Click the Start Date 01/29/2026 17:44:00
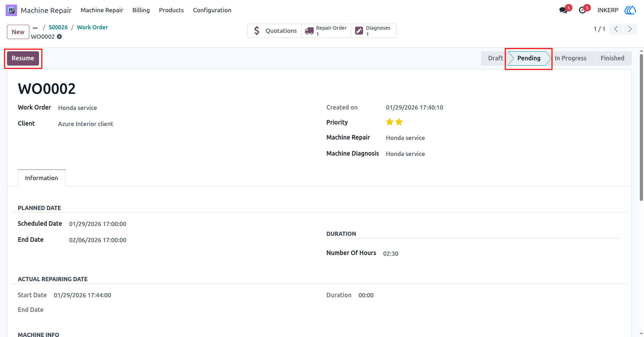 (82, 295)
